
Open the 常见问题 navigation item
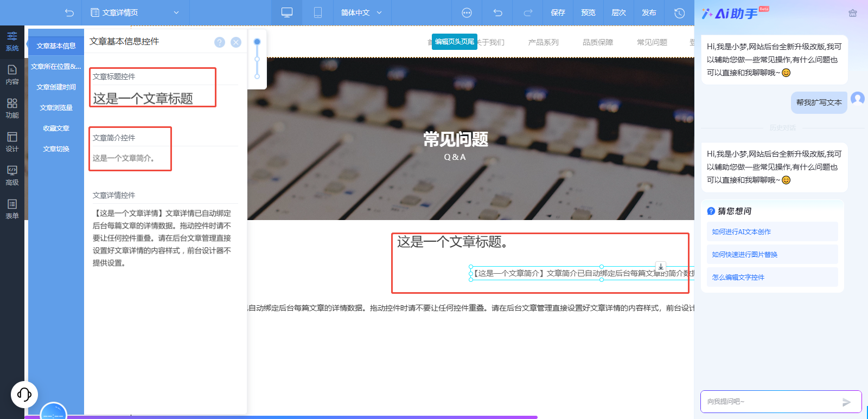pyautogui.click(x=652, y=42)
